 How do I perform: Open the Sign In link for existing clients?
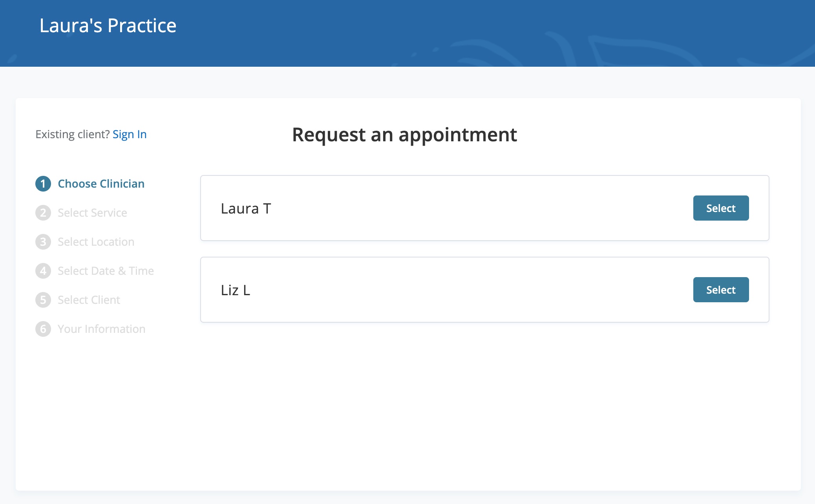point(130,134)
